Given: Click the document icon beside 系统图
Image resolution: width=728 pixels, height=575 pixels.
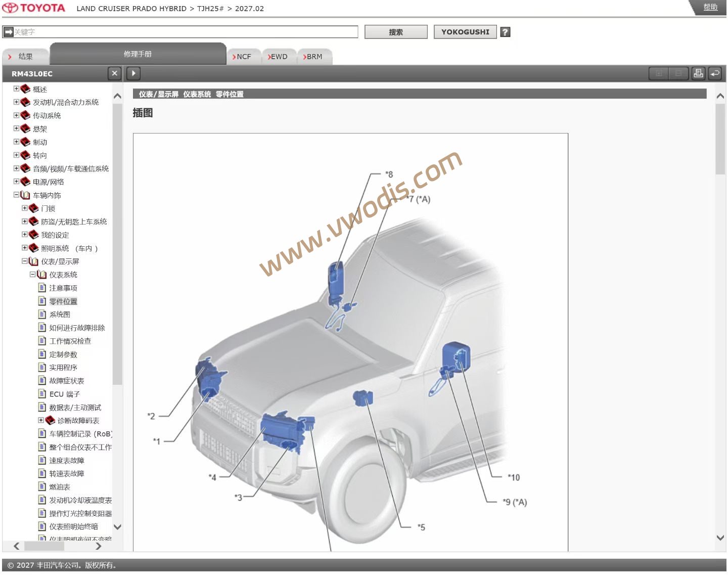Looking at the screenshot, I should pyautogui.click(x=42, y=314).
